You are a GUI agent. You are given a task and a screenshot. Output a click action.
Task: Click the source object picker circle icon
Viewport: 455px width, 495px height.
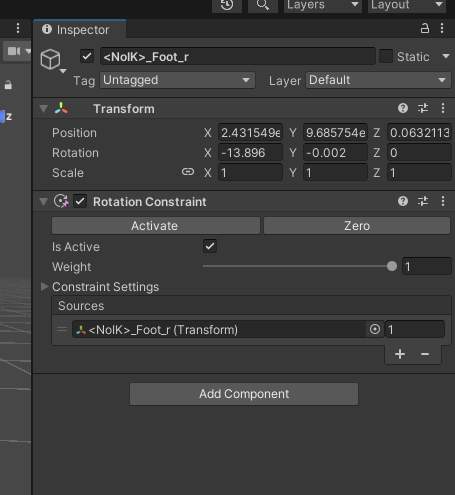tap(375, 329)
